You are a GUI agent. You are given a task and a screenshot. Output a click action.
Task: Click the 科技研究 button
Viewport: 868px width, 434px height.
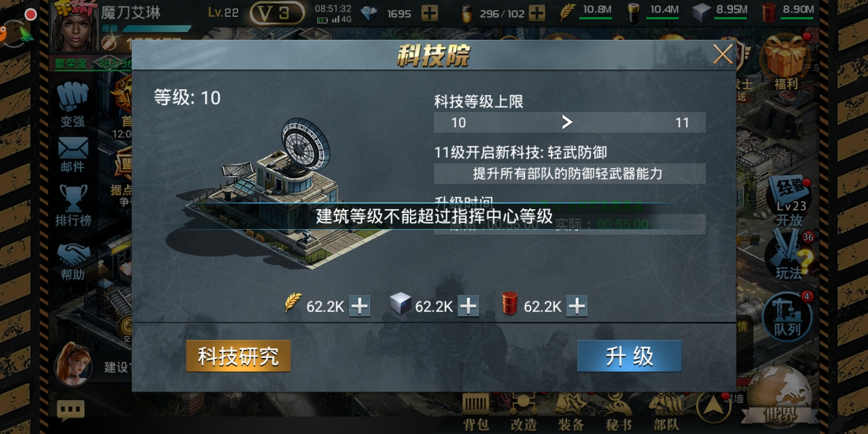coord(238,356)
